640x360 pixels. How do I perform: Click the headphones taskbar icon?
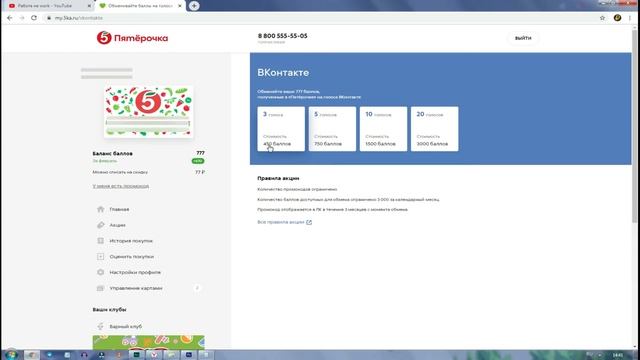pyautogui.click(x=84, y=355)
